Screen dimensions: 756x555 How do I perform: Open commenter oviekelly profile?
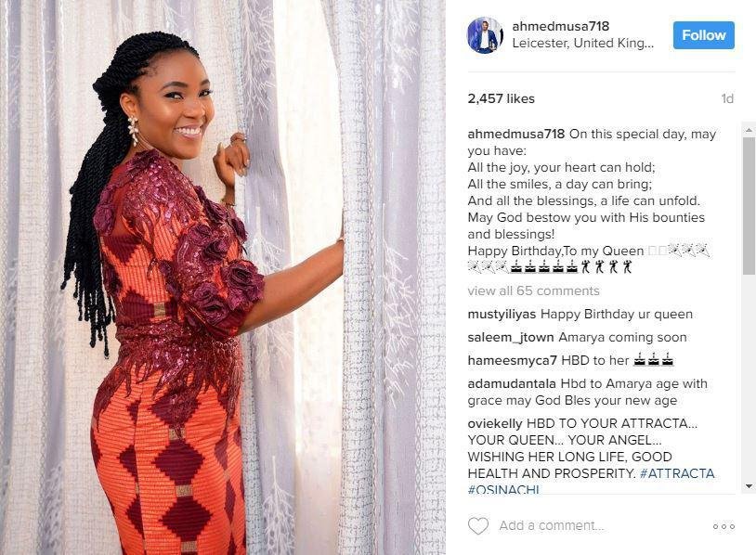pyautogui.click(x=495, y=424)
